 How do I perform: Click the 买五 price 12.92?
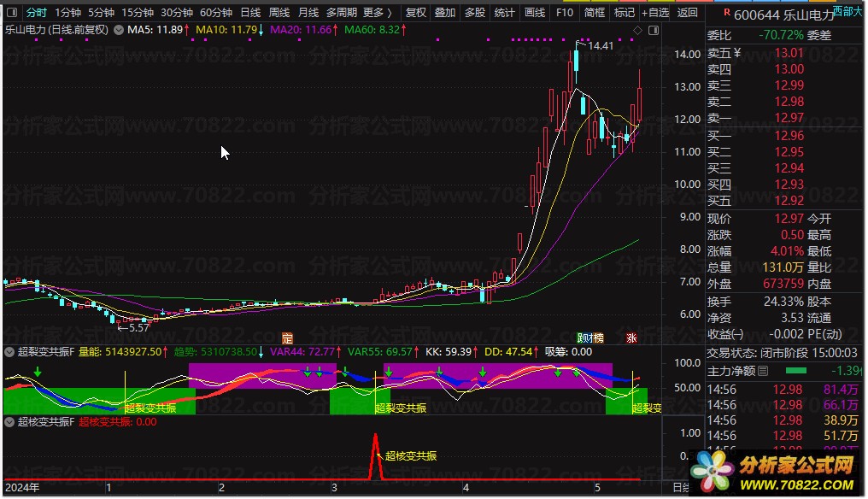pyautogui.click(x=789, y=201)
